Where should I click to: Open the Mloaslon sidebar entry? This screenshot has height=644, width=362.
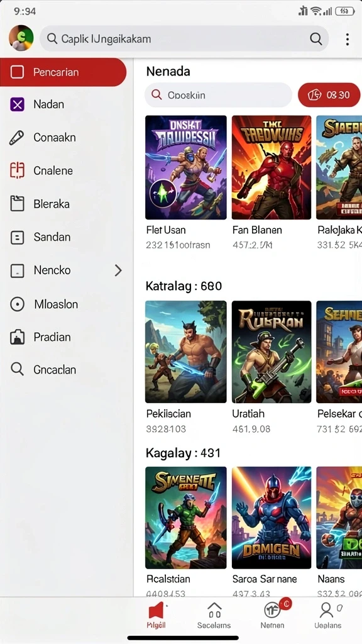pos(63,304)
